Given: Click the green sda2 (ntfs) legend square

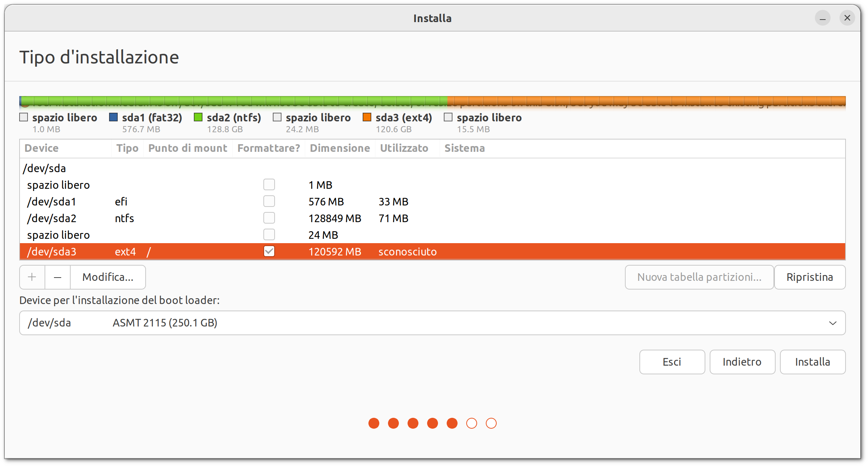Looking at the screenshot, I should click(x=198, y=117).
